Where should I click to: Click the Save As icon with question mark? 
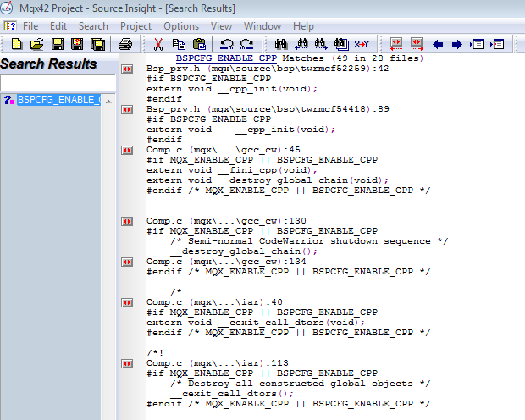(x=77, y=44)
